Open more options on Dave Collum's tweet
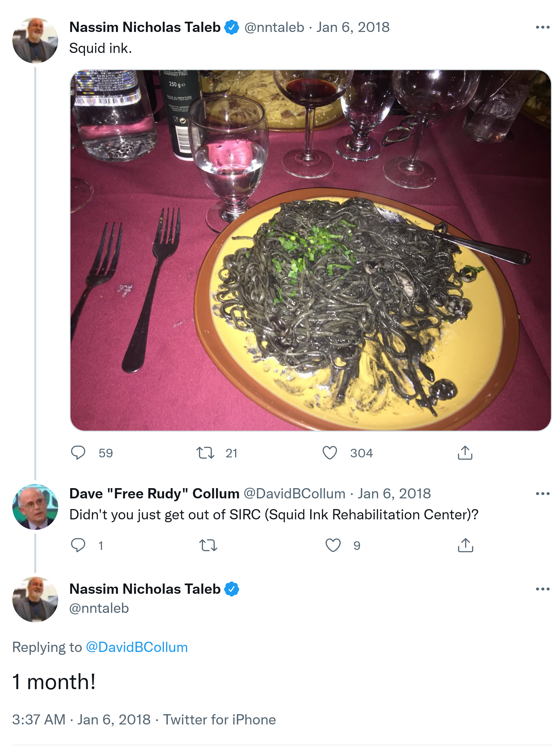Screen dimensions: 560x749 pos(542,494)
